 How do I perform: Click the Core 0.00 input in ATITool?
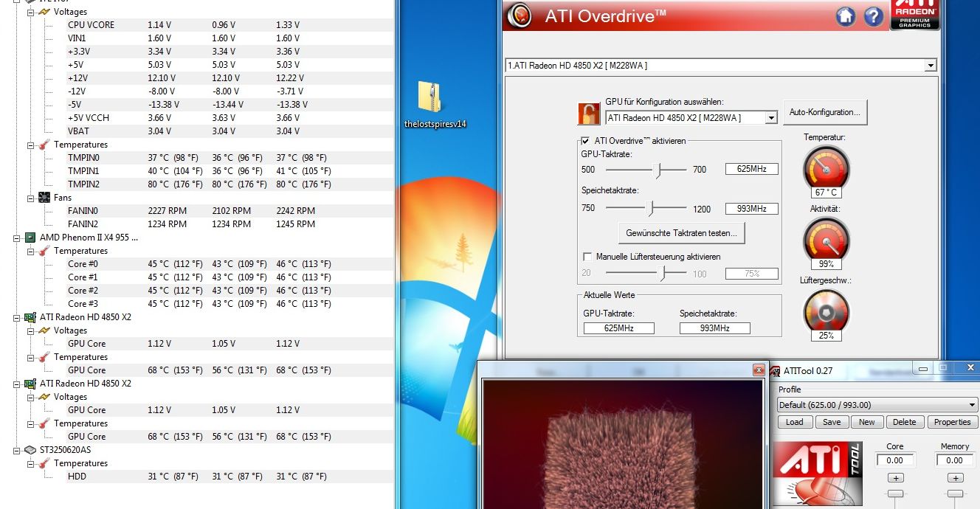pyautogui.click(x=895, y=460)
